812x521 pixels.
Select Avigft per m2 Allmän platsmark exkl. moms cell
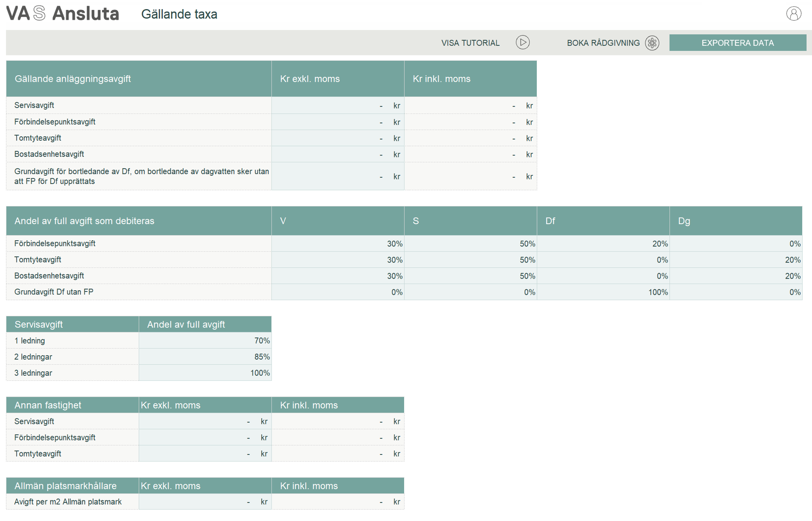point(205,502)
